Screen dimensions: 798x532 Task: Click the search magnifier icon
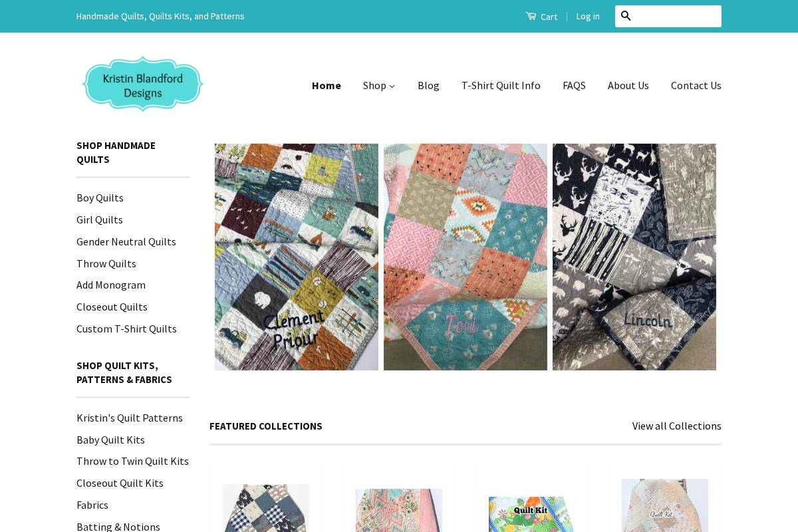(625, 16)
